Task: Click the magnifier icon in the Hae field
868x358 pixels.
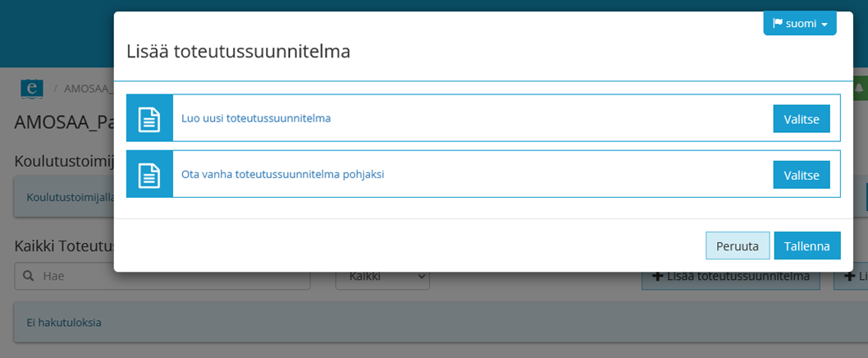Action: 28,277
